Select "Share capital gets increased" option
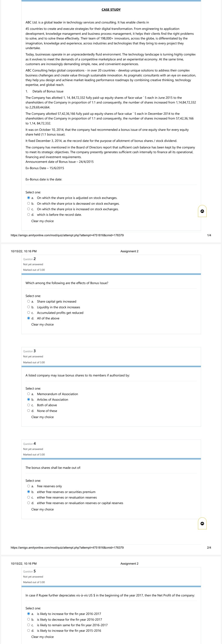The width and height of the screenshot is (222, 644). (x=29, y=301)
